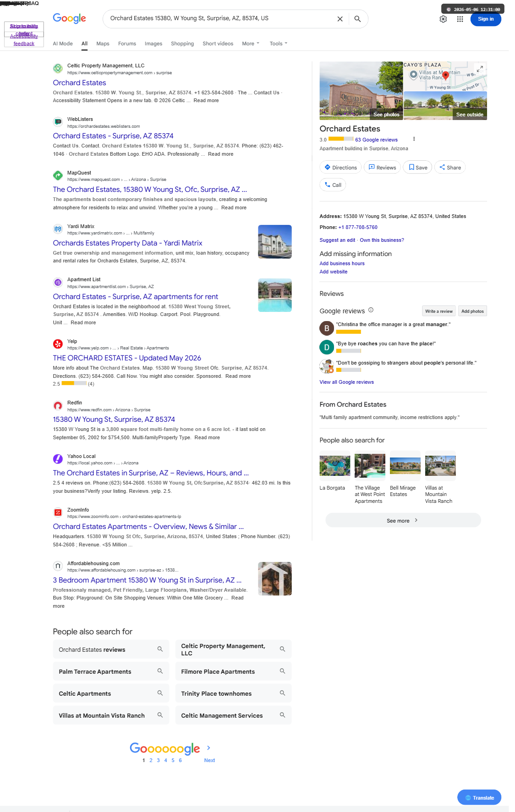
Task: Open the Tools dropdown
Action: [279, 44]
